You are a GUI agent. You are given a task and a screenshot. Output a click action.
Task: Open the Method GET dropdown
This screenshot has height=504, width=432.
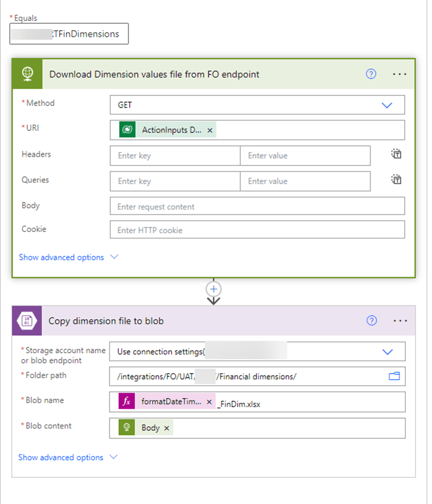pos(387,105)
